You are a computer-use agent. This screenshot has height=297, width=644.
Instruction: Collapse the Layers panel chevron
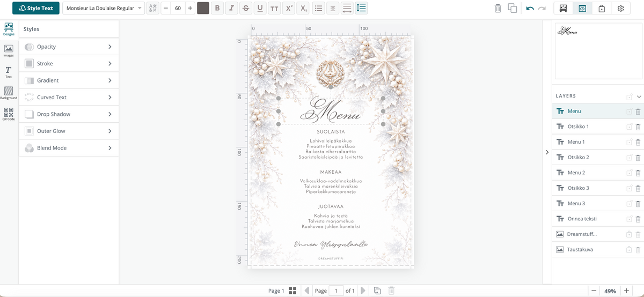639,96
